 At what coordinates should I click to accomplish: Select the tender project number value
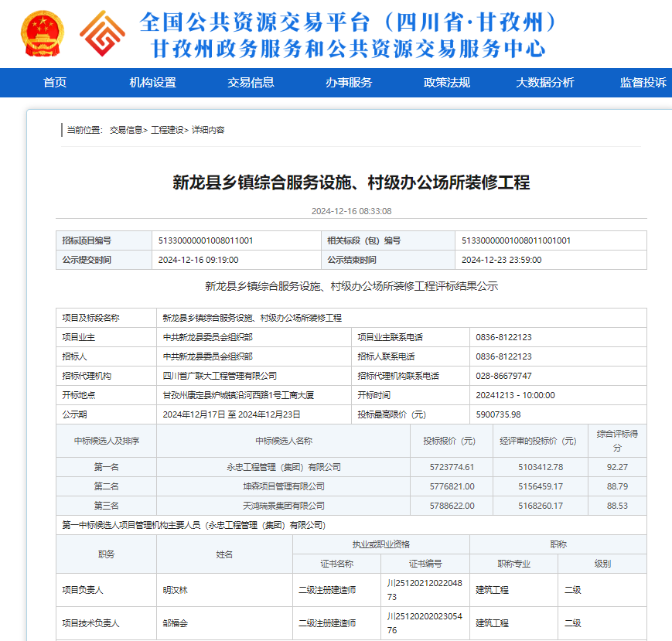pos(206,240)
